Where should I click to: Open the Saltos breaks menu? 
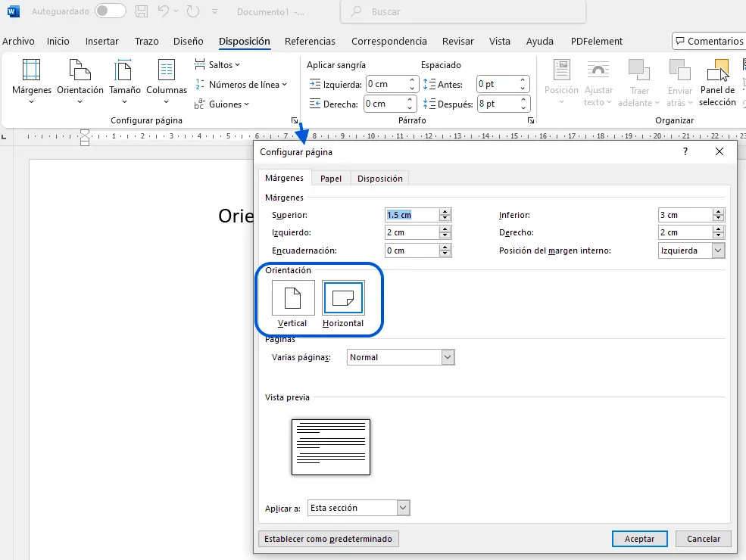217,64
